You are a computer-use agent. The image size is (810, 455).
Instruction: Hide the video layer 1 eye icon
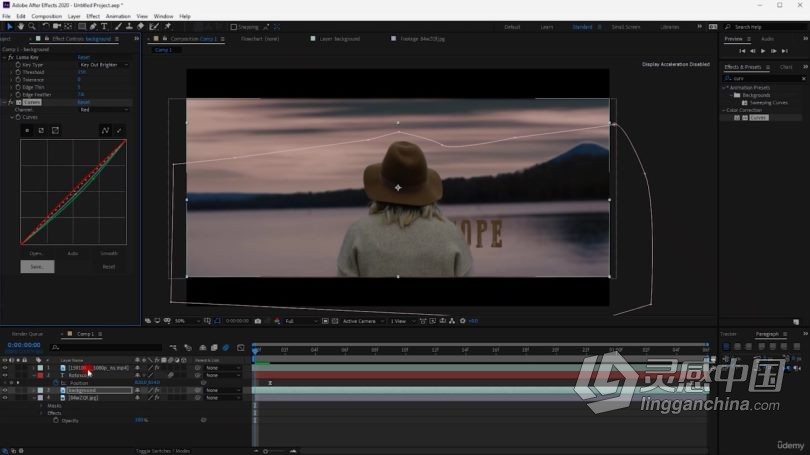pos(5,368)
